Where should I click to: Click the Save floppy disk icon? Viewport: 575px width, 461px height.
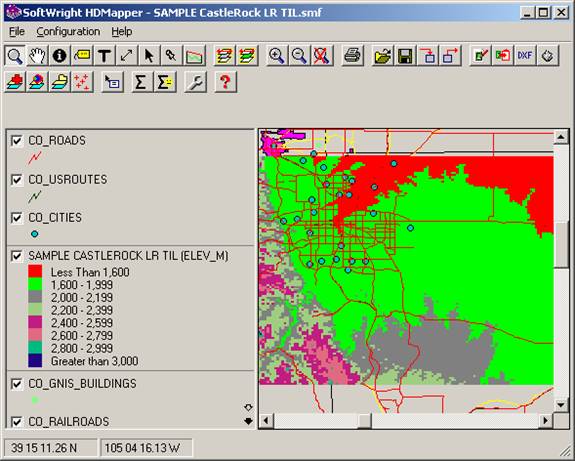tap(405, 56)
